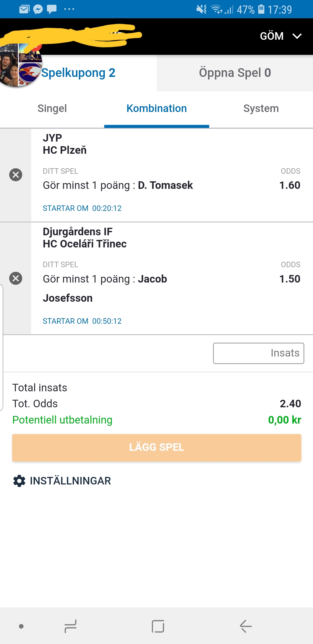Open the email notification icon in status bar
This screenshot has height=644, width=313.
click(x=24, y=9)
